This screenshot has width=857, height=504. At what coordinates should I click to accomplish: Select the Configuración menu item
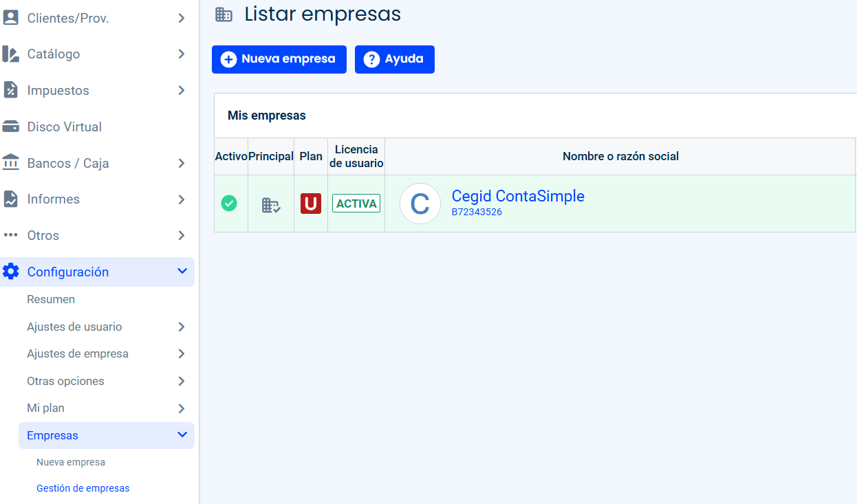tap(97, 272)
